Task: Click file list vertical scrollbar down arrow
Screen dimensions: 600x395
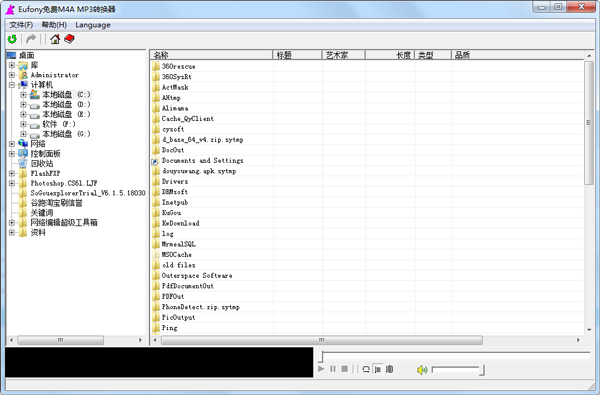Action: (589, 330)
